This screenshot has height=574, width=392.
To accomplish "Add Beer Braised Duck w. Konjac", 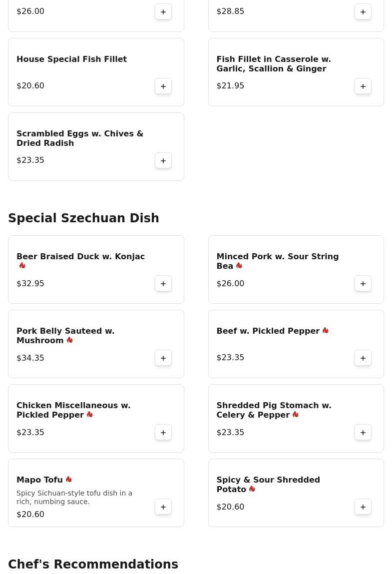I will (x=163, y=283).
